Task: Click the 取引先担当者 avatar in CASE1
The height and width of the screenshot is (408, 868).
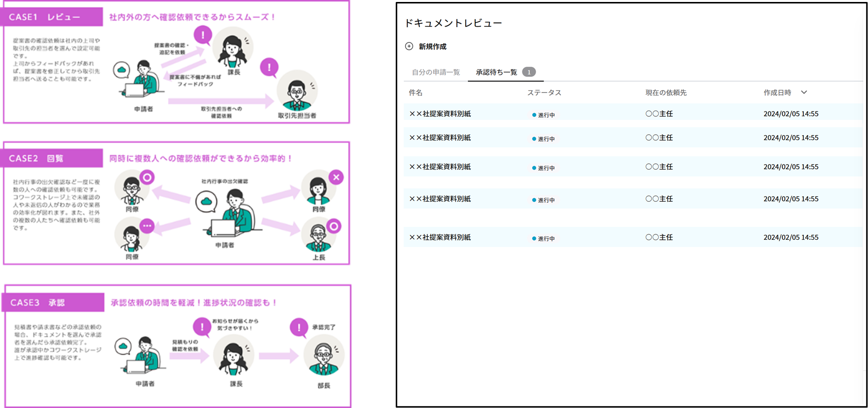Action: pyautogui.click(x=297, y=93)
